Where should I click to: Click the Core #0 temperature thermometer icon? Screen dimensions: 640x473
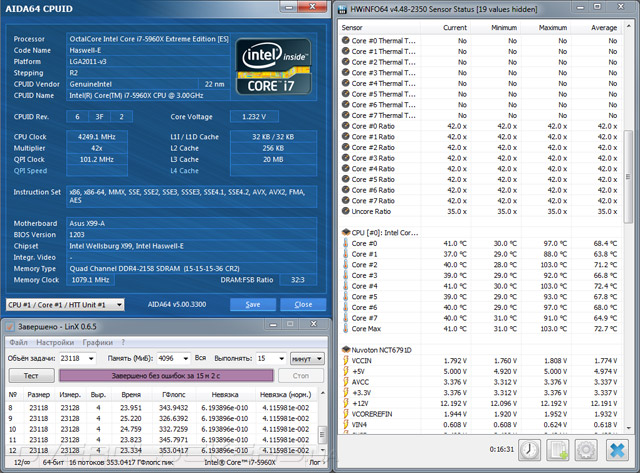click(x=346, y=243)
